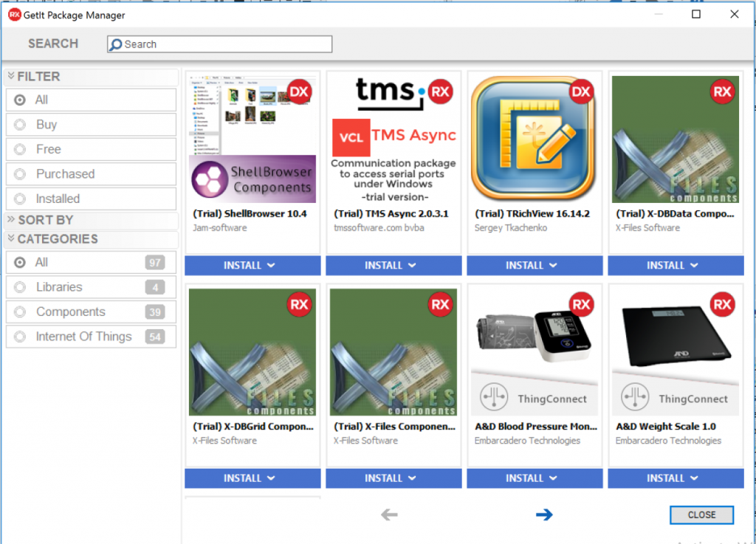Click the next page blue arrow
The width and height of the screenshot is (756, 544).
coord(544,514)
